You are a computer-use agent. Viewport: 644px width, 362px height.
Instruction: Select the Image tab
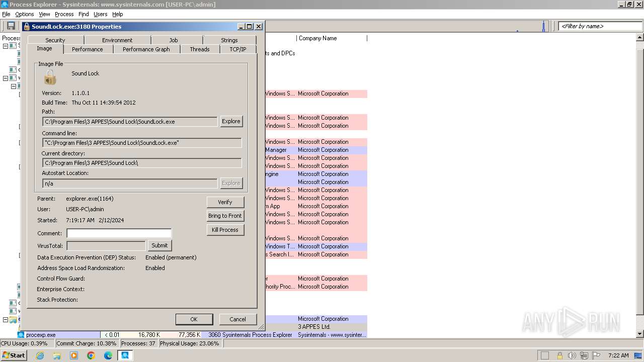pos(44,49)
